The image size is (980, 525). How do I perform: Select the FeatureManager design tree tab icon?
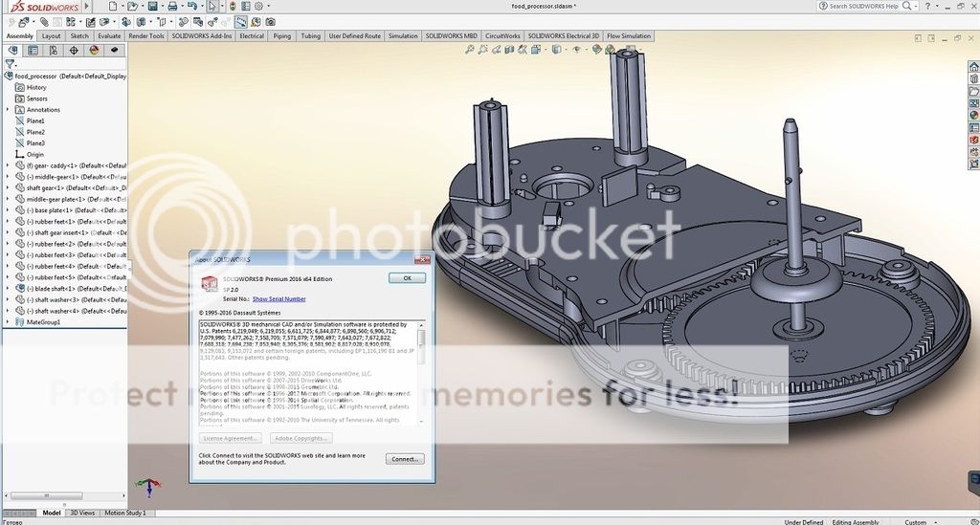point(11,50)
